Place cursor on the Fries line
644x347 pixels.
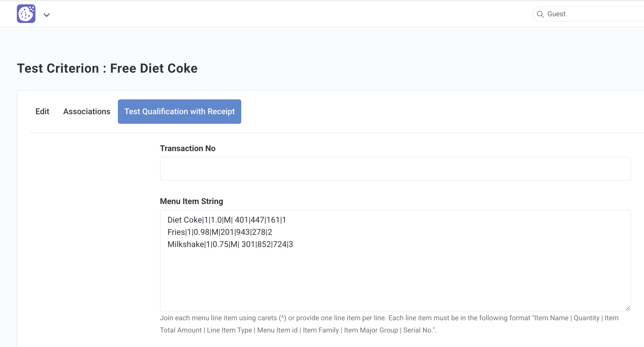tap(220, 232)
